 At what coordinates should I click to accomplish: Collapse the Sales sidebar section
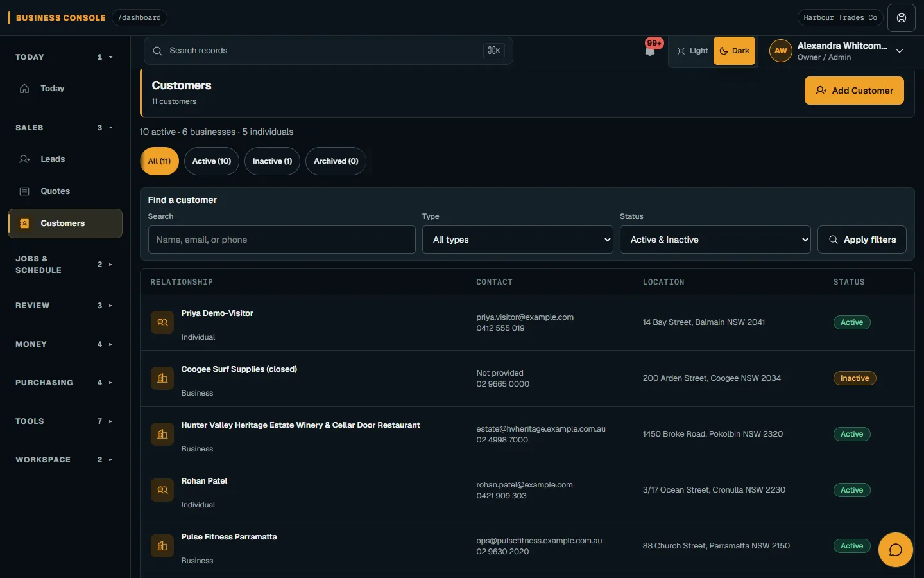[x=64, y=128]
